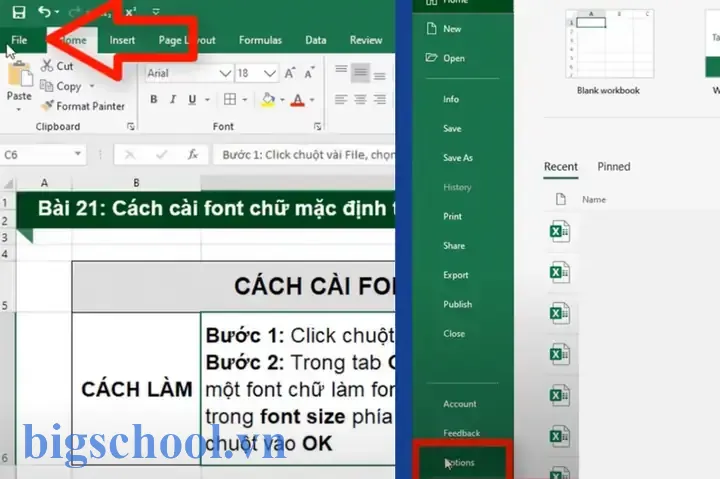Click the Insert Function fx icon

(x=193, y=155)
